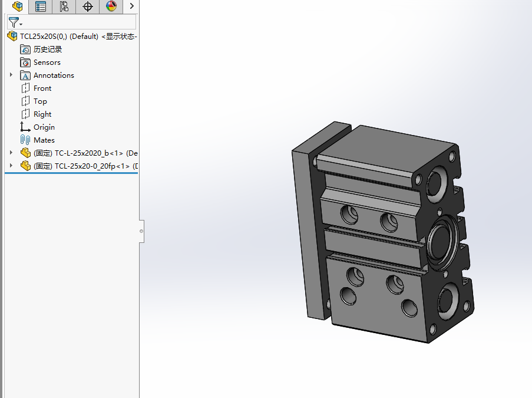
Task: Click into the tree filter search field
Action: click(x=80, y=22)
